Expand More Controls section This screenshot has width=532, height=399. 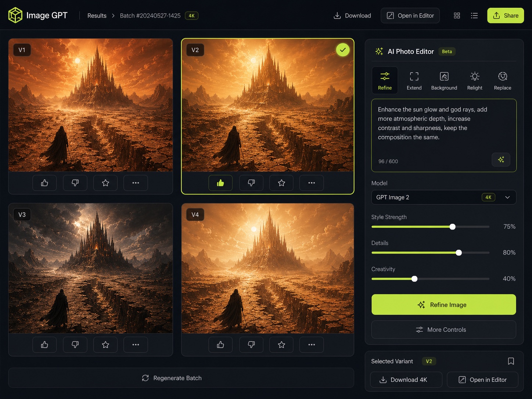click(444, 330)
